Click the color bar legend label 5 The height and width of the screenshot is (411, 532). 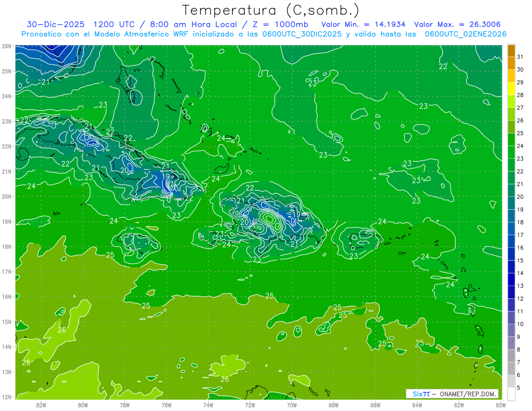tap(519, 388)
